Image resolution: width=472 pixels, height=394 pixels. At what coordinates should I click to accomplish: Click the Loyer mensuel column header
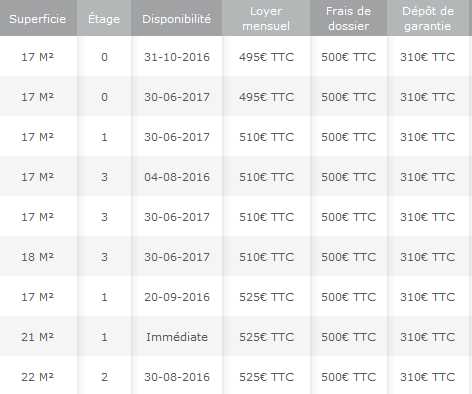[266, 19]
